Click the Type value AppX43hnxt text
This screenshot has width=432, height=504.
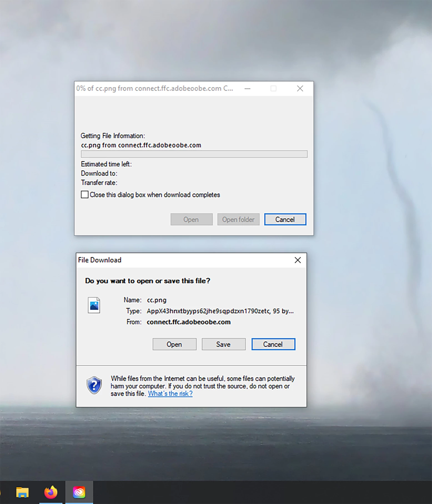click(220, 311)
